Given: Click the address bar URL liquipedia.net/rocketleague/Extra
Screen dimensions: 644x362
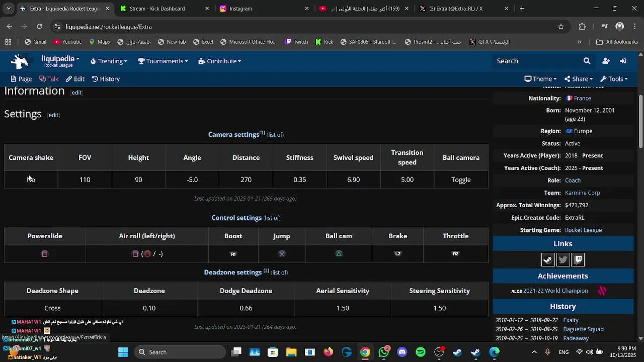Looking at the screenshot, I should pos(109,27).
